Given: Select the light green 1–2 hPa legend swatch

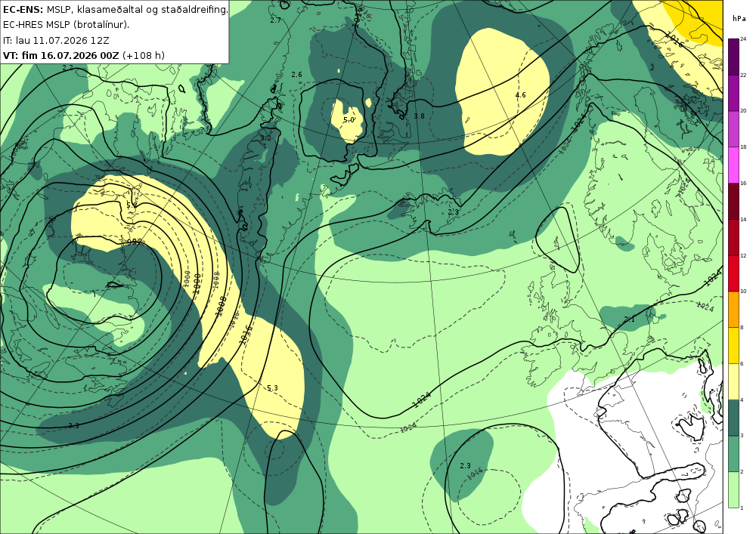Looking at the screenshot, I should [x=733, y=489].
